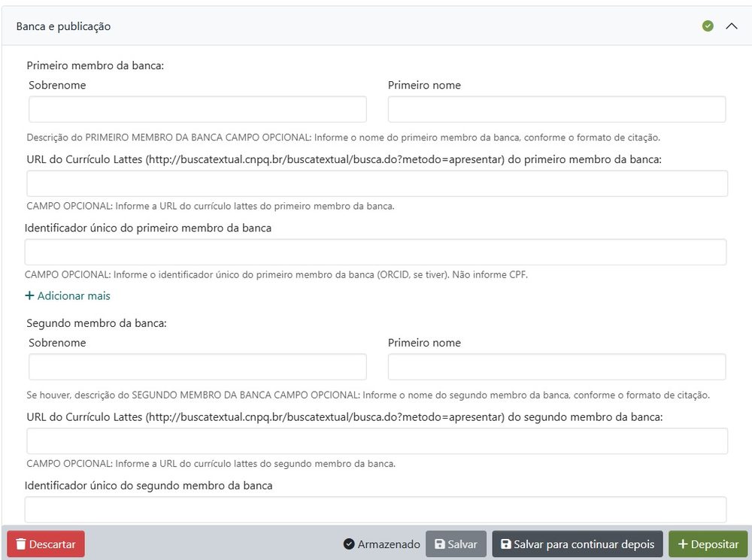Click the Descartar button
The image size is (752, 560).
pos(46,544)
